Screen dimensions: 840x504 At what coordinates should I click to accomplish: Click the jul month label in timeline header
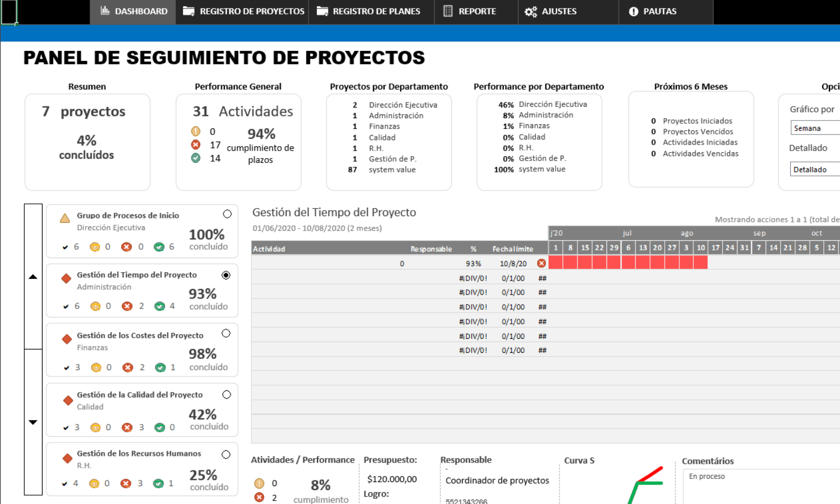pos(627,233)
